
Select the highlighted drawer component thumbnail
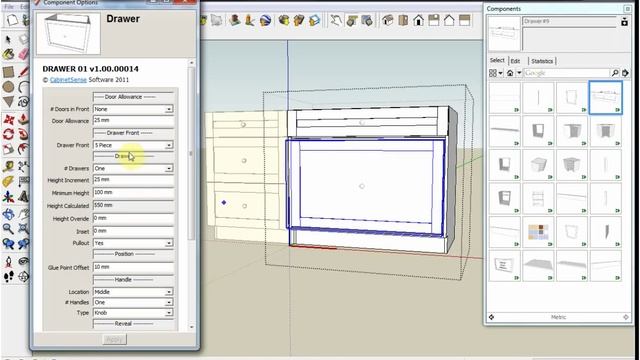click(605, 97)
